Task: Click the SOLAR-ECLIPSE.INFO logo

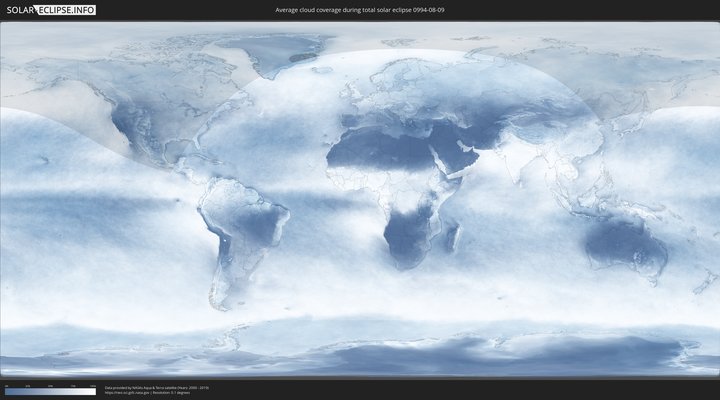Action: tap(51, 10)
